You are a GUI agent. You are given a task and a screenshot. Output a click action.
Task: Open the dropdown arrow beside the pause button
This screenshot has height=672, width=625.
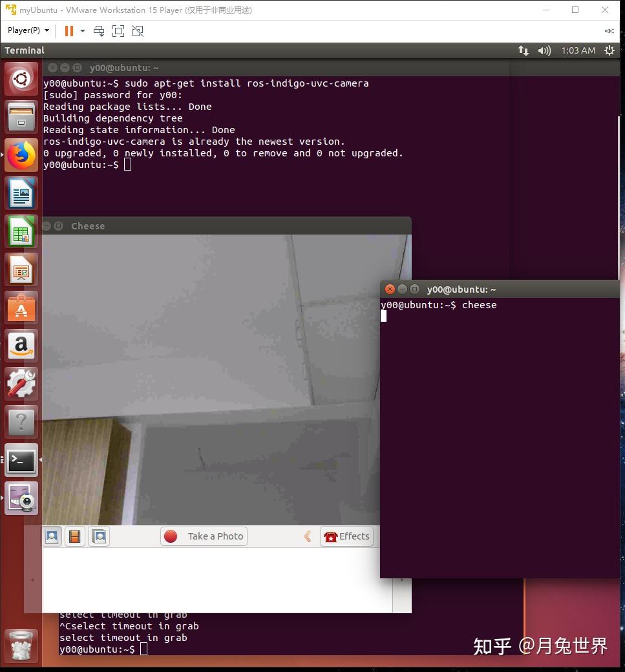(x=82, y=30)
